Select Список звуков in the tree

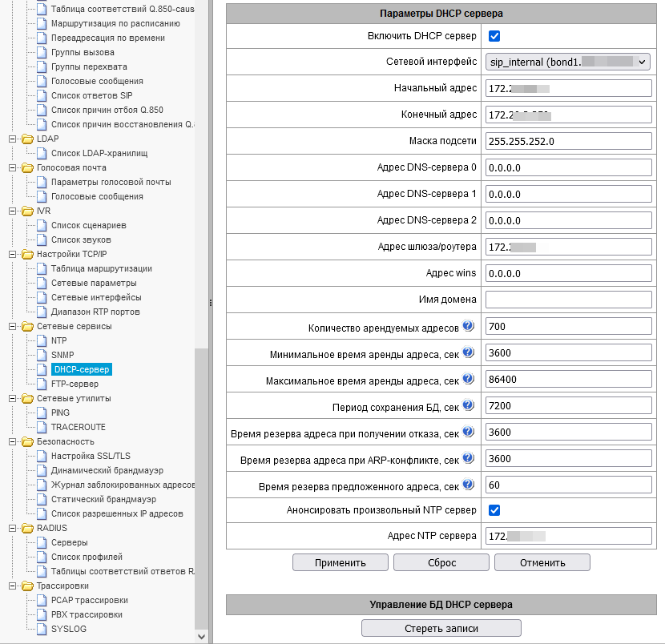click(x=81, y=239)
